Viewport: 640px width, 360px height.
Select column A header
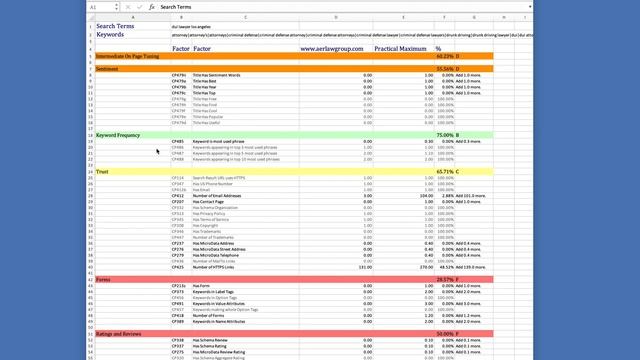coord(133,18)
